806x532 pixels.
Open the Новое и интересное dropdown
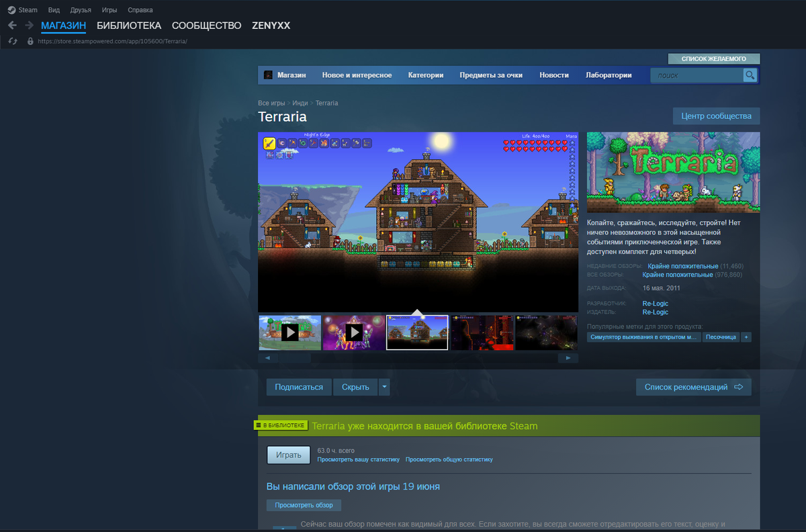pos(357,75)
